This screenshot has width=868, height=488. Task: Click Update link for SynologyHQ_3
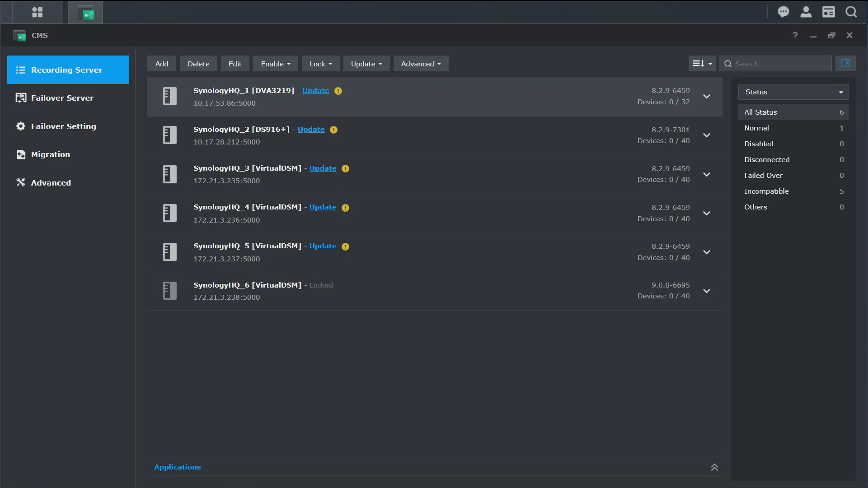point(323,168)
